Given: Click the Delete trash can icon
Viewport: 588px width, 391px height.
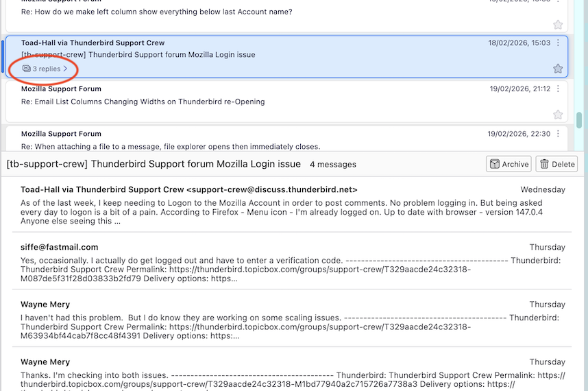Looking at the screenshot, I should [545, 164].
